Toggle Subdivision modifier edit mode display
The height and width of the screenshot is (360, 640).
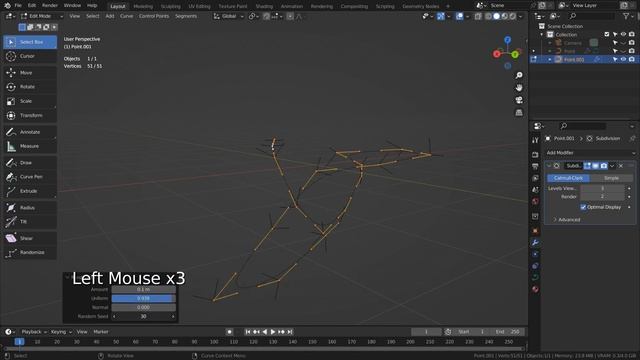(x=587, y=166)
